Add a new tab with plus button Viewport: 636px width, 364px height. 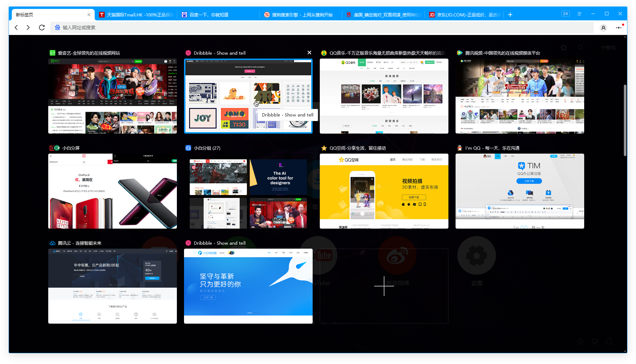[x=510, y=15]
